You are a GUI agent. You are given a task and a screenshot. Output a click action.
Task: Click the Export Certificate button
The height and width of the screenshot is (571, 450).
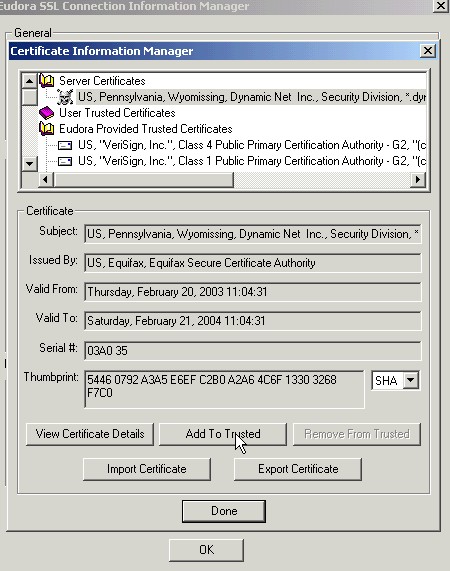298,469
